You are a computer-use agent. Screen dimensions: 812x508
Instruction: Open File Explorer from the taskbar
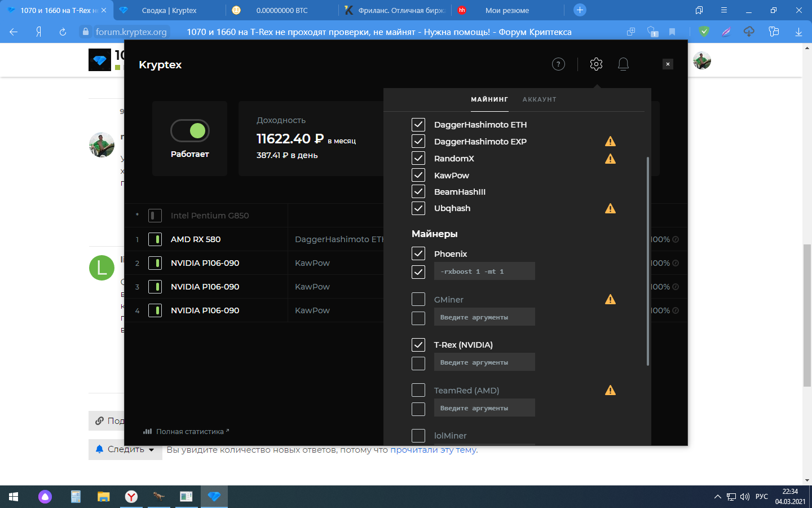pos(103,497)
